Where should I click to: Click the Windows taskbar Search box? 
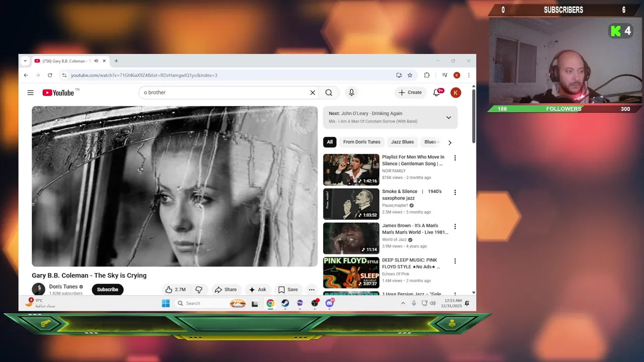click(211, 303)
